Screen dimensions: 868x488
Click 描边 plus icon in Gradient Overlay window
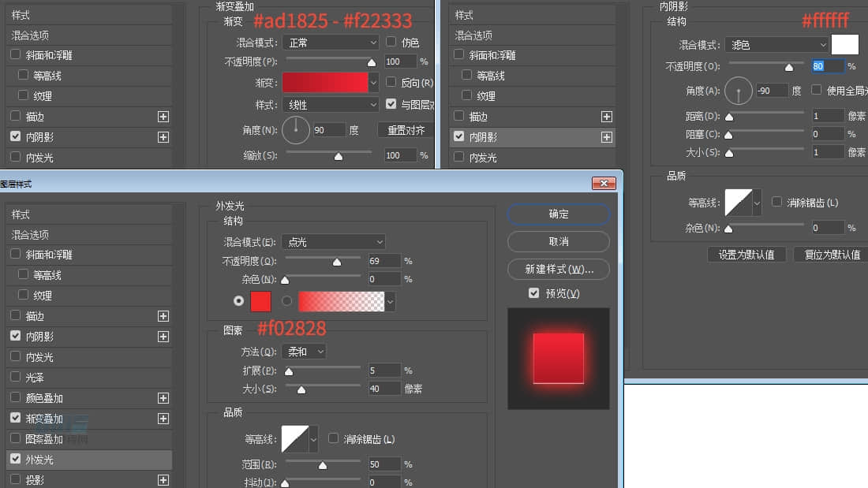click(x=163, y=116)
